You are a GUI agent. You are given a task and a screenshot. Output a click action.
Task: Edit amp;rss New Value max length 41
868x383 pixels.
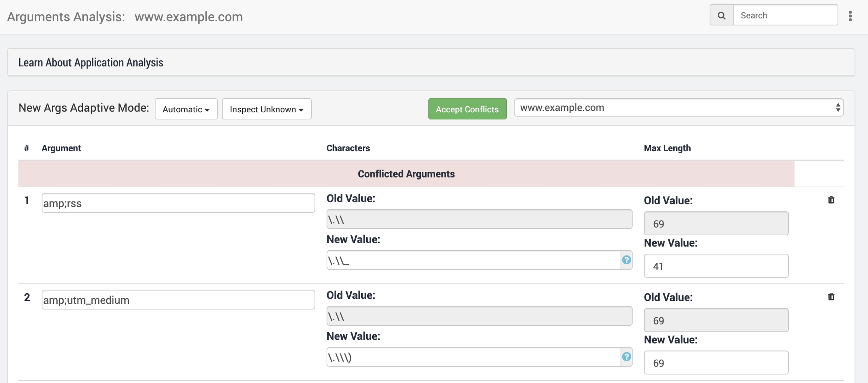716,266
